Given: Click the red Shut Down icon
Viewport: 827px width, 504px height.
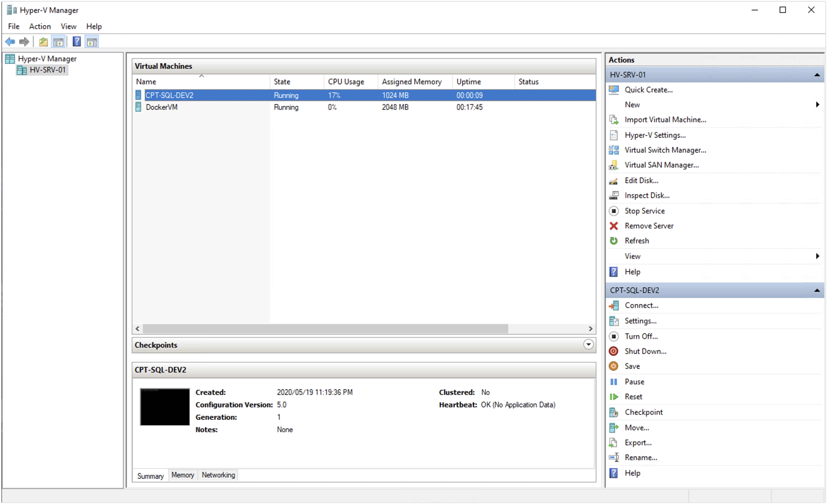Looking at the screenshot, I should click(614, 352).
